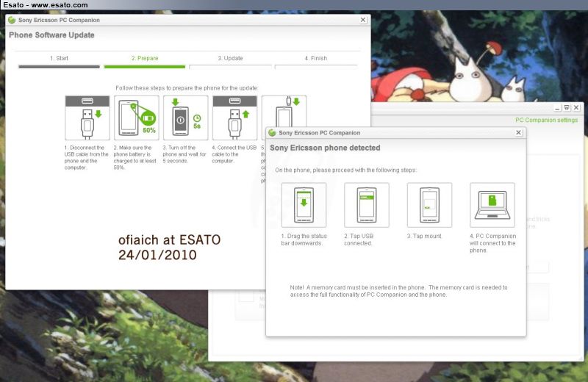Select the 1. Start step tab
Screen dimensions: 588x382
click(x=59, y=58)
